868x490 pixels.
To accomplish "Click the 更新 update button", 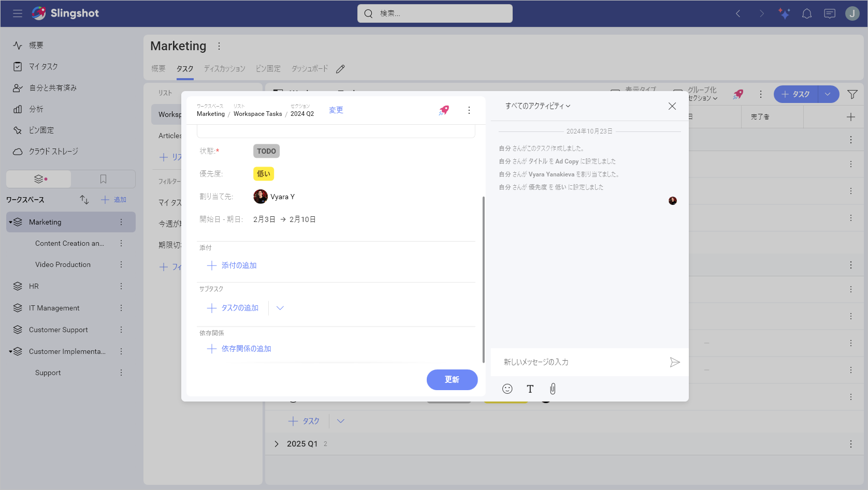I will tap(452, 380).
